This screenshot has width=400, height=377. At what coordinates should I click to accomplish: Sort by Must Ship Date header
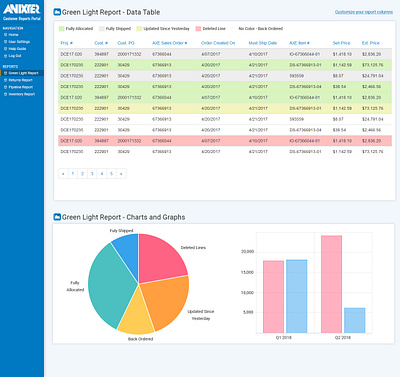click(x=263, y=43)
